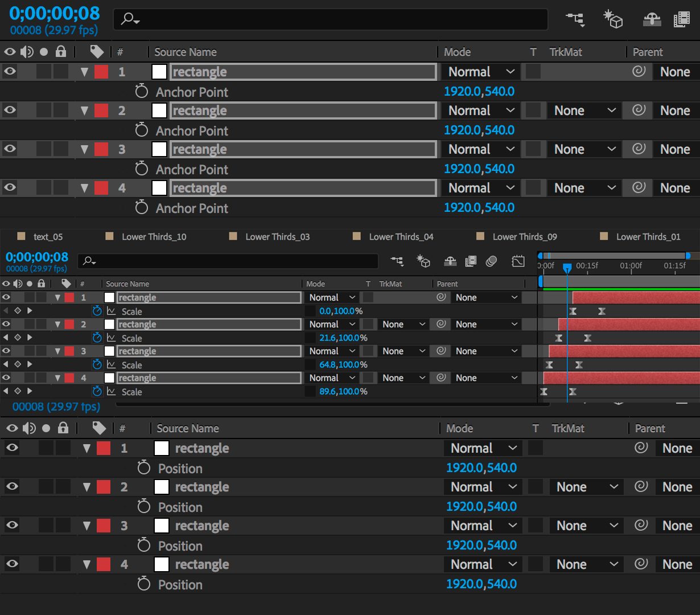Switch to the Lower Thirds_01 tab
This screenshot has height=615, width=700.
pos(648,237)
